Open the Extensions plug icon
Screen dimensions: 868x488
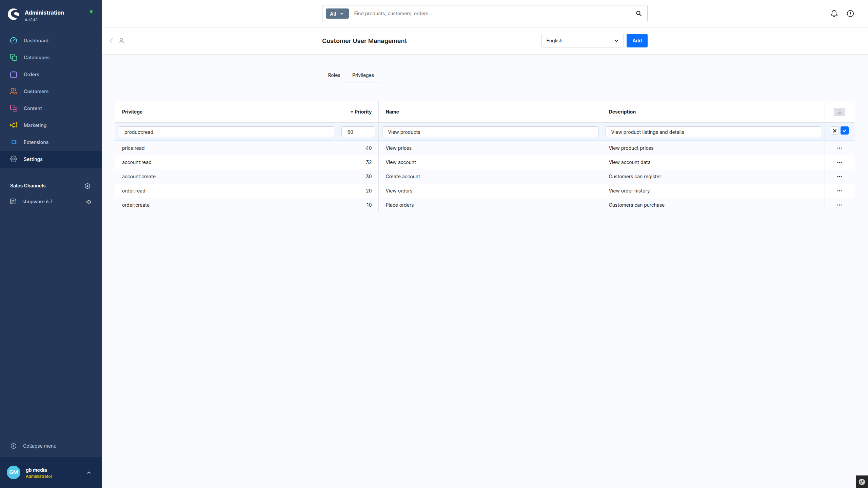pyautogui.click(x=14, y=142)
